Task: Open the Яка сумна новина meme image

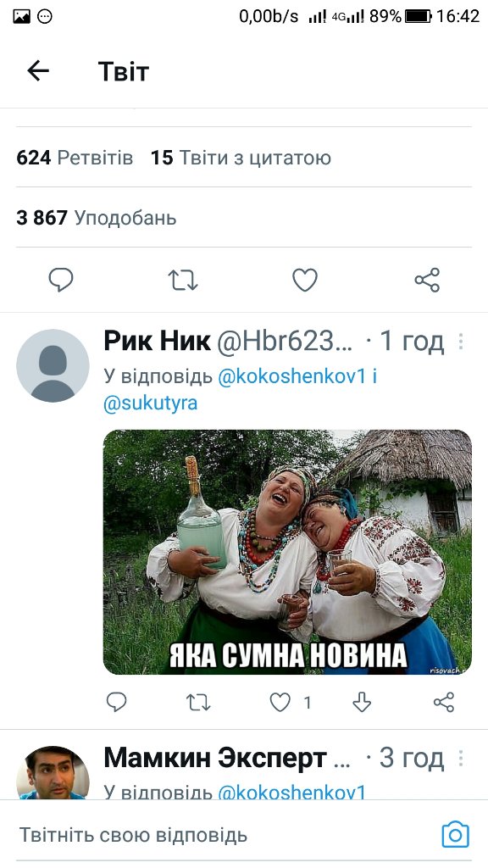Action: coord(287,552)
